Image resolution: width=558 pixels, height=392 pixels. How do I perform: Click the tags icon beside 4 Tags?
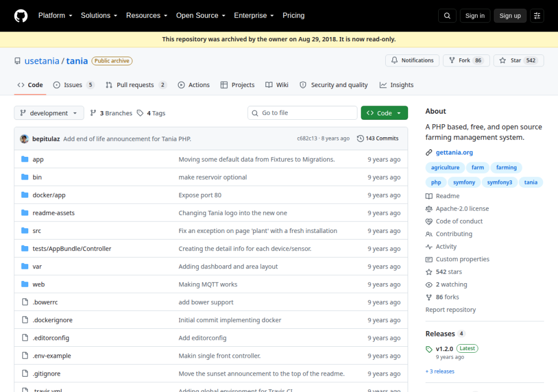pyautogui.click(x=140, y=113)
